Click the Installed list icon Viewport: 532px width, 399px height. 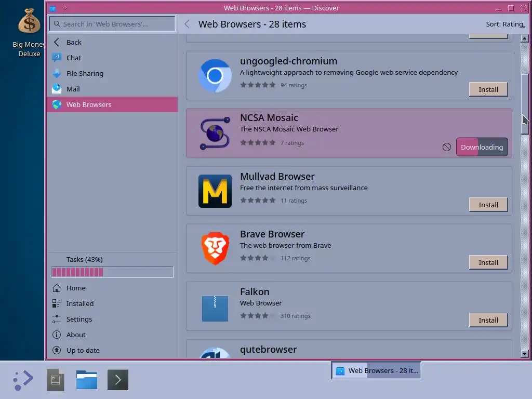pos(57,303)
